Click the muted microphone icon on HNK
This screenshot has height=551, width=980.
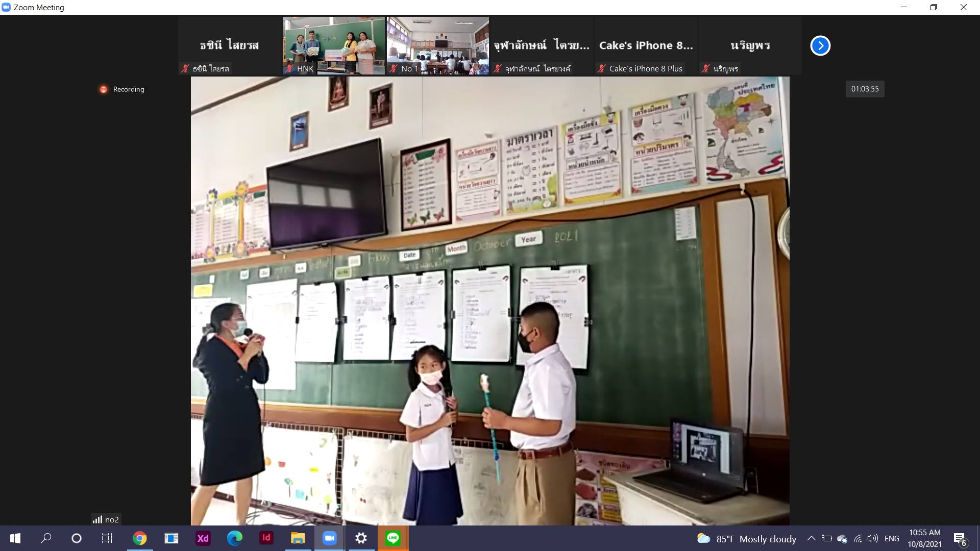pyautogui.click(x=290, y=68)
